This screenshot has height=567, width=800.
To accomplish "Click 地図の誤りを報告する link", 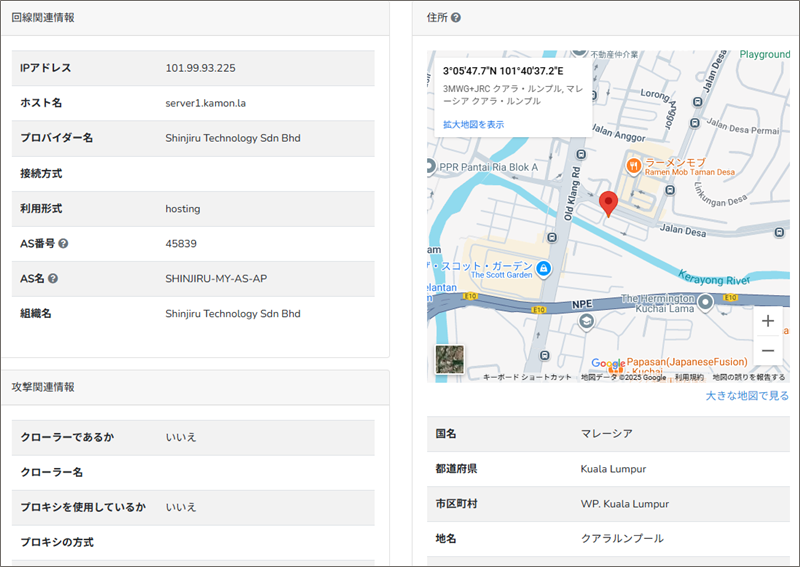I will [x=750, y=377].
